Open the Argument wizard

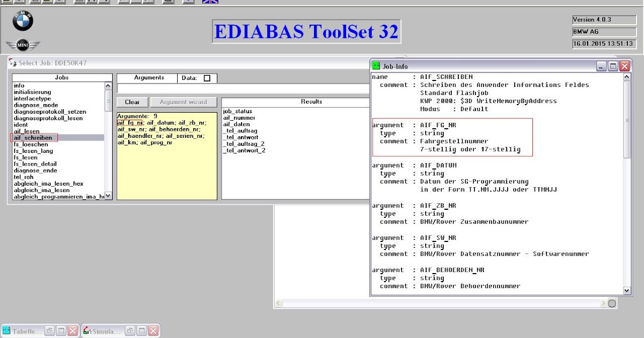(183, 102)
